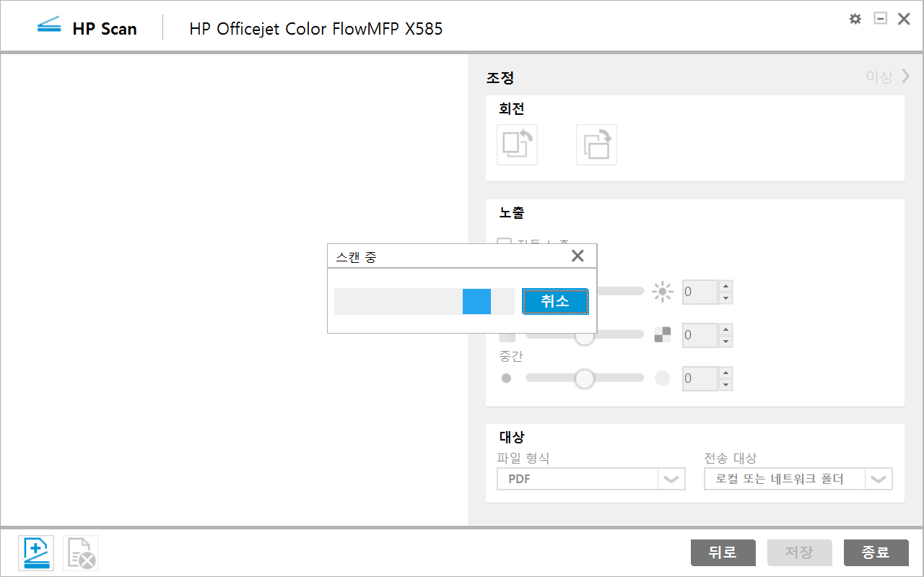Click the 중간 value input field
The width and height of the screenshot is (924, 577).
(x=700, y=378)
